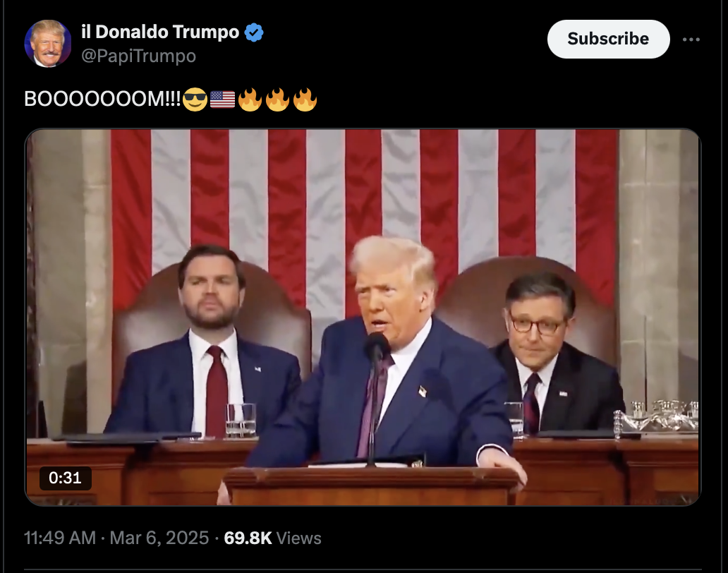Play the embedded tweet video
Image resolution: width=728 pixels, height=573 pixels.
pyautogui.click(x=363, y=317)
